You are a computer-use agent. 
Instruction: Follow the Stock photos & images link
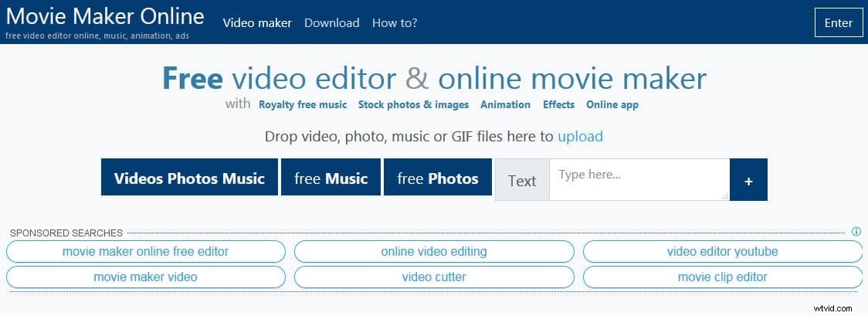pos(413,104)
